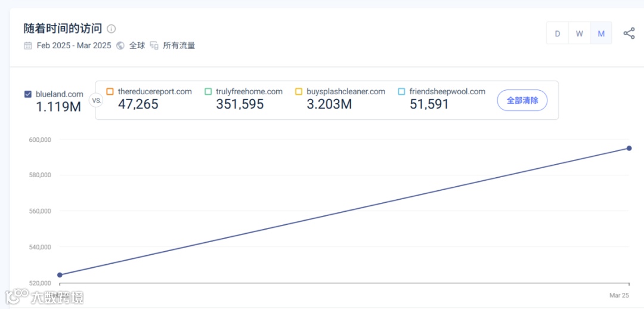The height and width of the screenshot is (309, 644).
Task: Tick the friendsheepwool.com checkbox
Action: tap(402, 92)
